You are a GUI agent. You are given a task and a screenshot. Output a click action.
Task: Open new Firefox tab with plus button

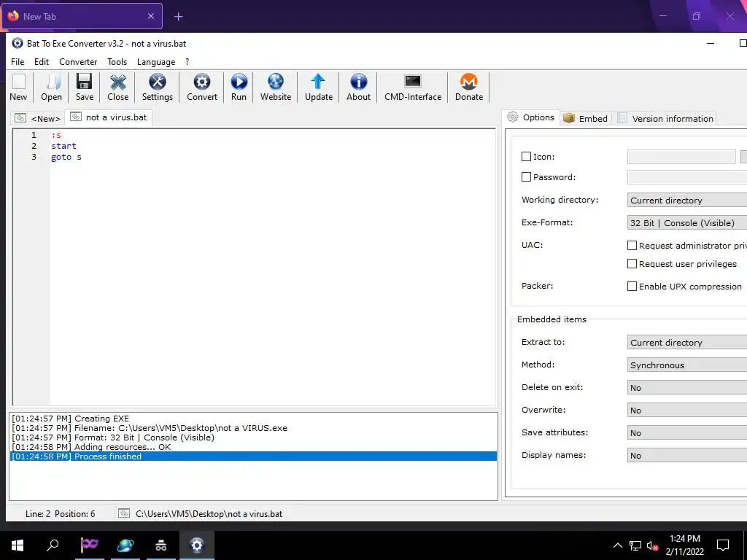(x=178, y=17)
